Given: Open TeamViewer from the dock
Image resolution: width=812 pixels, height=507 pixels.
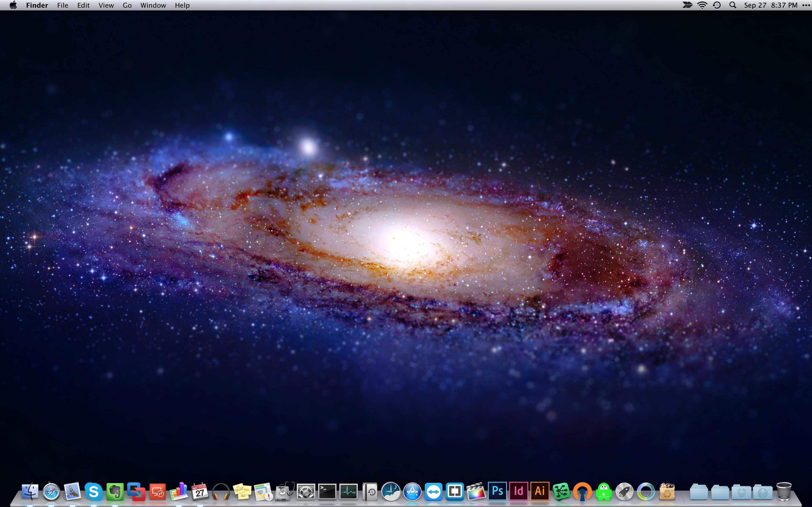Looking at the screenshot, I should [x=434, y=492].
